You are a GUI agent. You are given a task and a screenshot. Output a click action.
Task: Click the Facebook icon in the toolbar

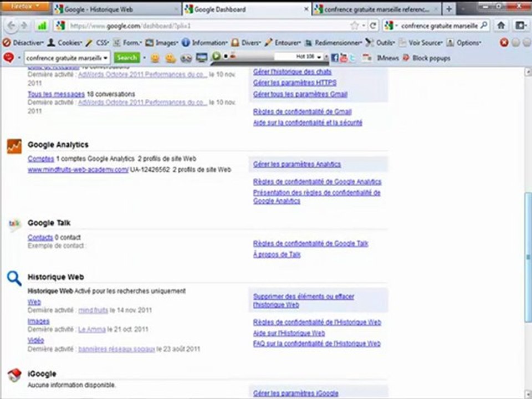pyautogui.click(x=335, y=58)
